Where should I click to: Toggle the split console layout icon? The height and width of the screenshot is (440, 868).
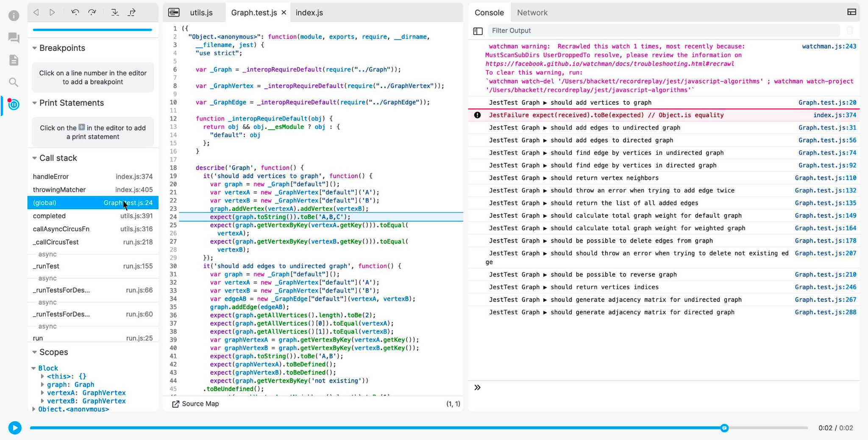[852, 12]
